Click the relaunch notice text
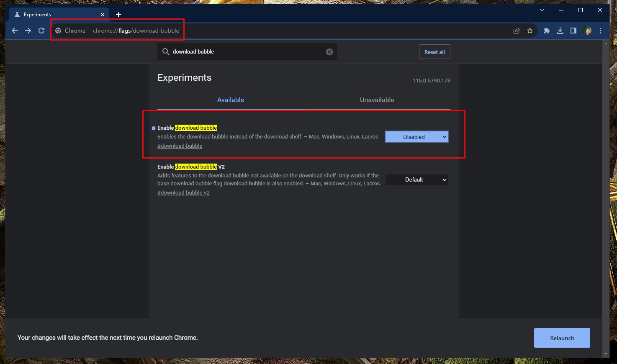Viewport: 617px width, 364px height. point(108,338)
